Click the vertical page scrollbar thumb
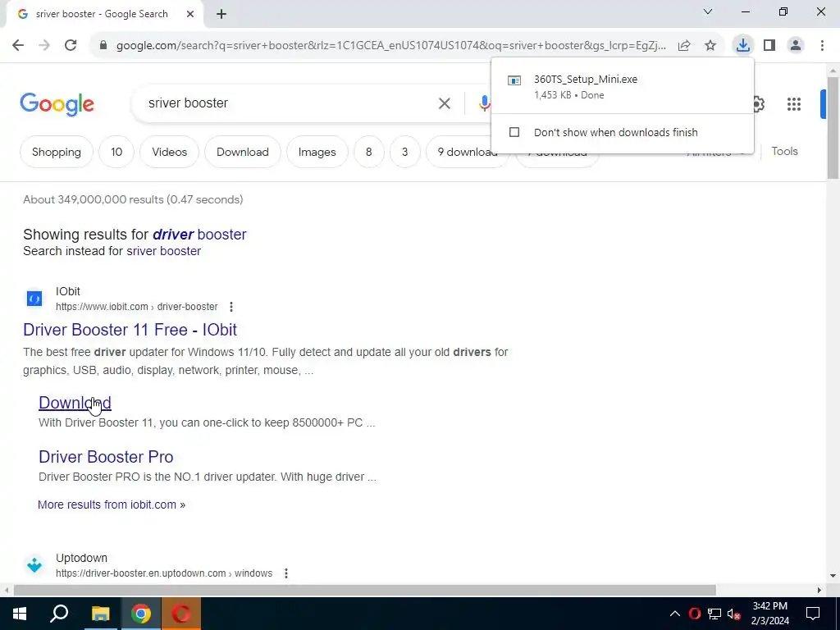The image size is (840, 630). [833, 127]
